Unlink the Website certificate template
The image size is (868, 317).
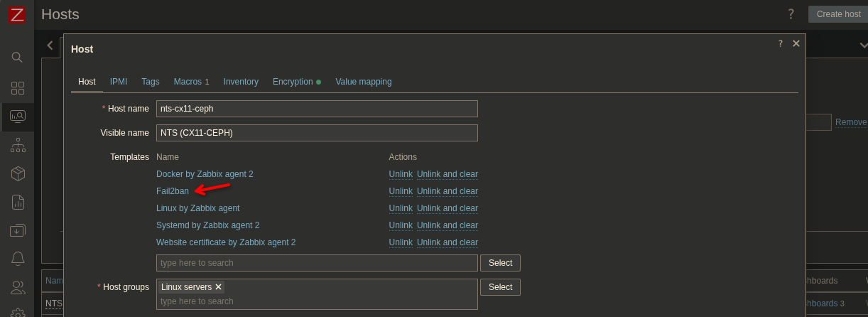click(x=401, y=242)
